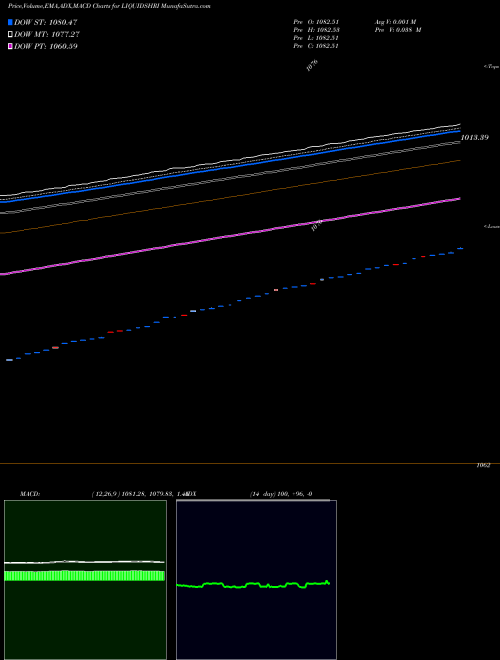
Task: Click the first light-blue candle at left
Action: (9, 360)
